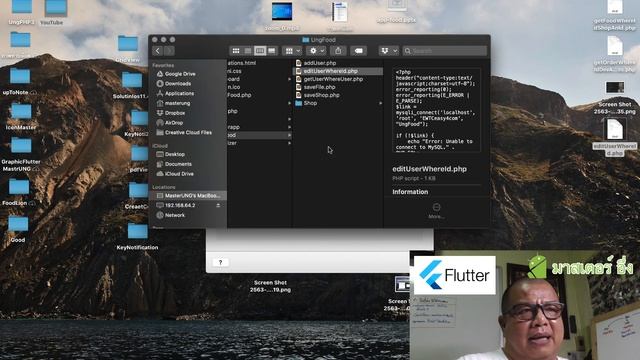Open Dropbox in sidebar
The image size is (640, 360).
point(175,113)
